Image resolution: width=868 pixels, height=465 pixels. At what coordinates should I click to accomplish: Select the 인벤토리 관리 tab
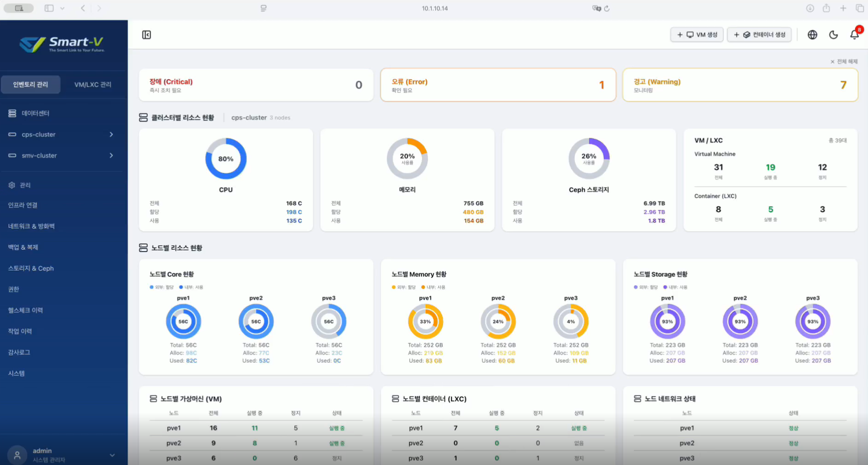tap(30, 84)
